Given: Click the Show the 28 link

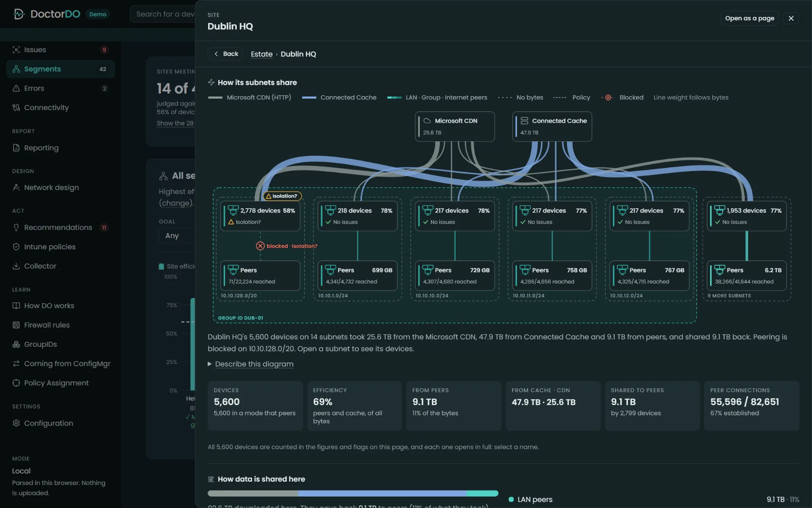Looking at the screenshot, I should point(175,123).
